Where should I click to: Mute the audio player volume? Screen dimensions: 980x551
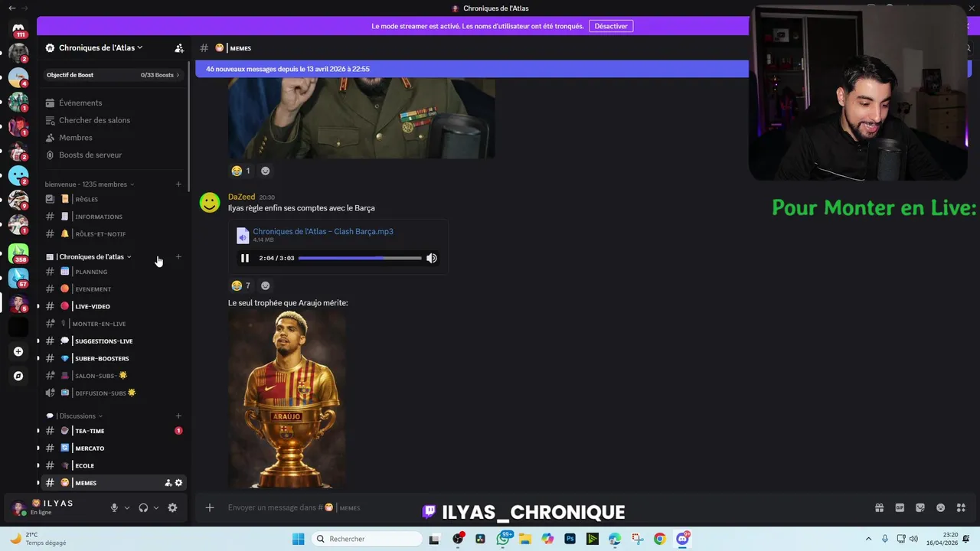[432, 258]
